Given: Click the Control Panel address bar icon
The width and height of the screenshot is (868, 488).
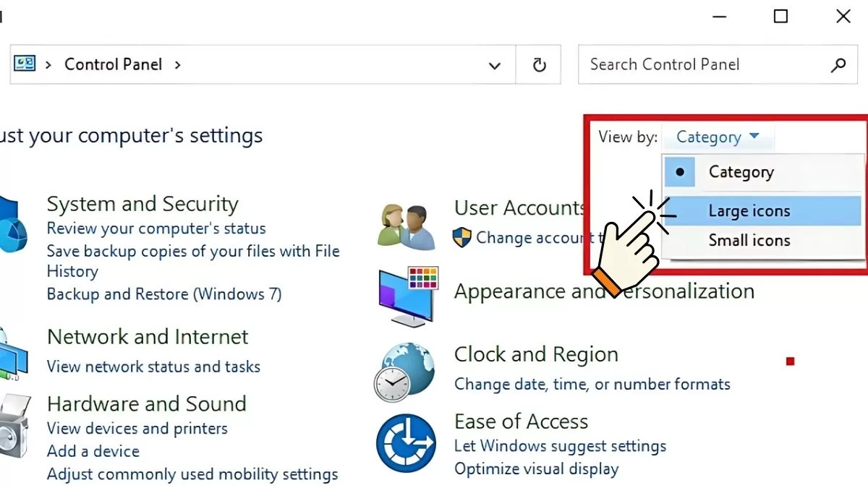Looking at the screenshot, I should 25,64.
